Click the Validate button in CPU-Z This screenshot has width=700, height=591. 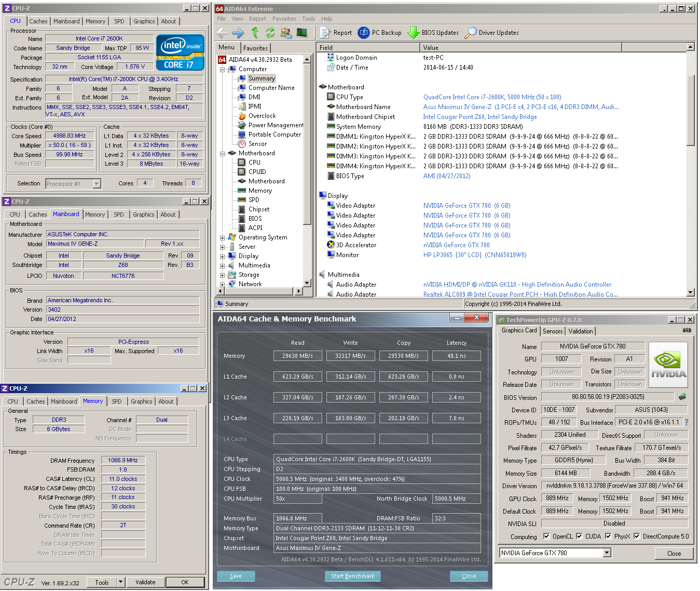pyautogui.click(x=146, y=582)
